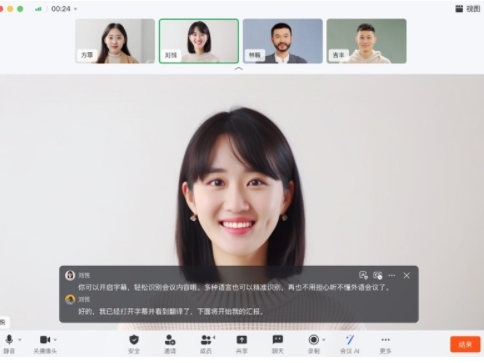The image size is (484, 363).
Task: Click second caption speaker avatar
Action: [x=70, y=299]
